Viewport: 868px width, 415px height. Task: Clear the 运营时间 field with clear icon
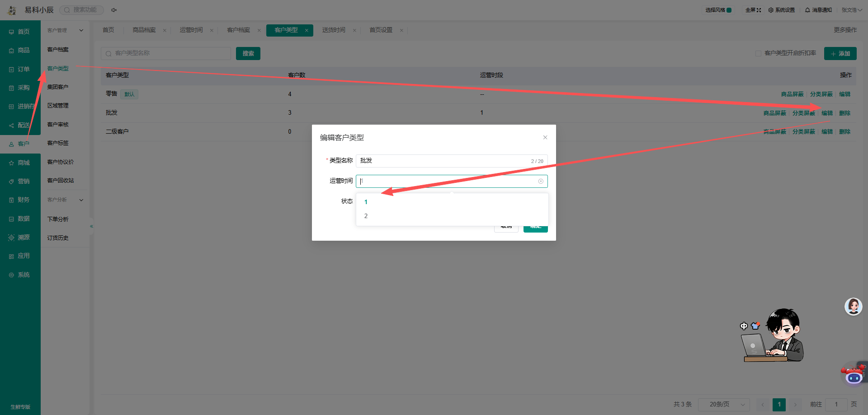pos(541,181)
